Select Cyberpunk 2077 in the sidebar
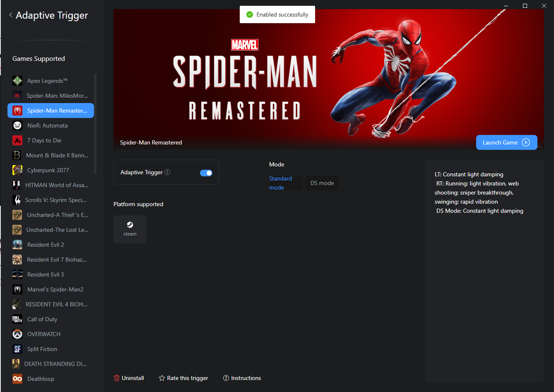554x392 pixels. (x=51, y=170)
